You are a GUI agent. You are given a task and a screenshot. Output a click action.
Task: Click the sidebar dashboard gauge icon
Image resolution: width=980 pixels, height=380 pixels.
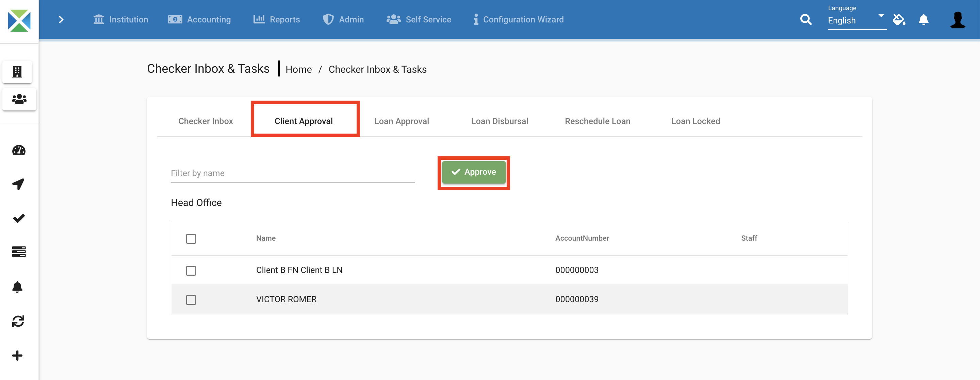(19, 150)
